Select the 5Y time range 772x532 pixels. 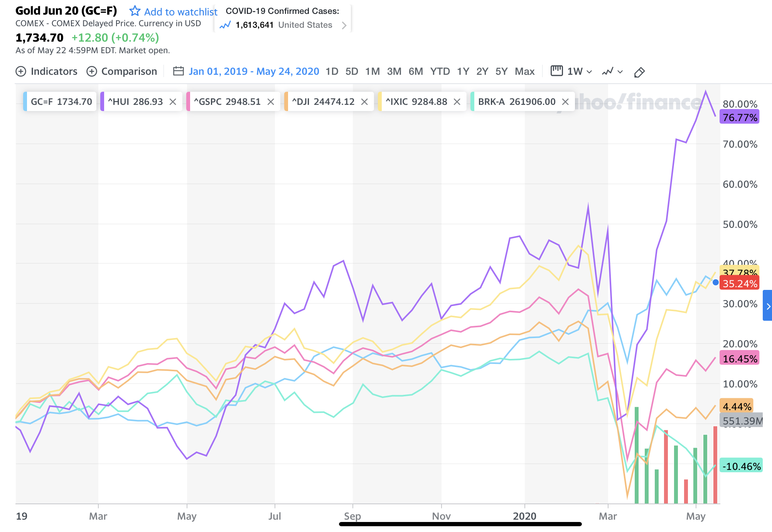coord(501,72)
